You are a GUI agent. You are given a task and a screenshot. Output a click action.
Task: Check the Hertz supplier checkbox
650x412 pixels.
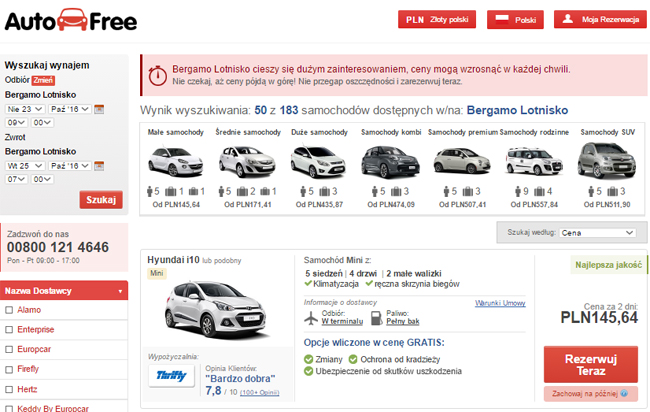tap(9, 389)
